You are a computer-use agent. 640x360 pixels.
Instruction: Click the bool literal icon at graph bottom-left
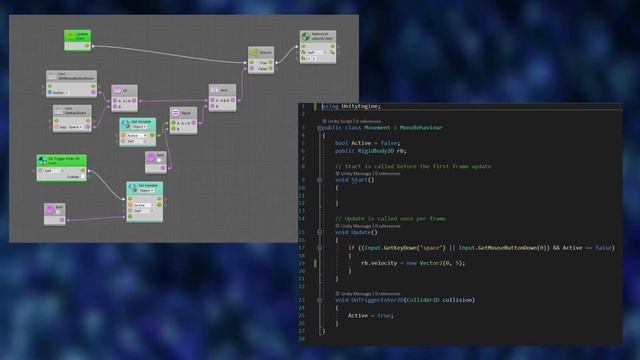[50, 209]
